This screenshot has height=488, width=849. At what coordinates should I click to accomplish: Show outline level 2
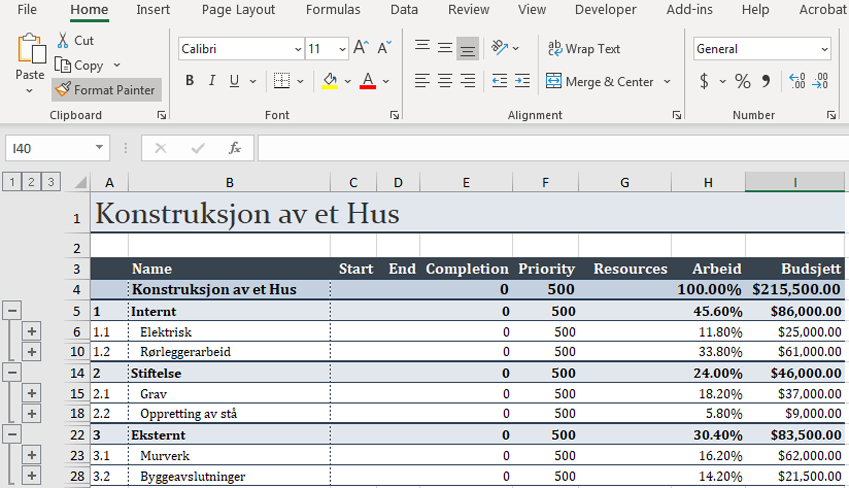31,182
